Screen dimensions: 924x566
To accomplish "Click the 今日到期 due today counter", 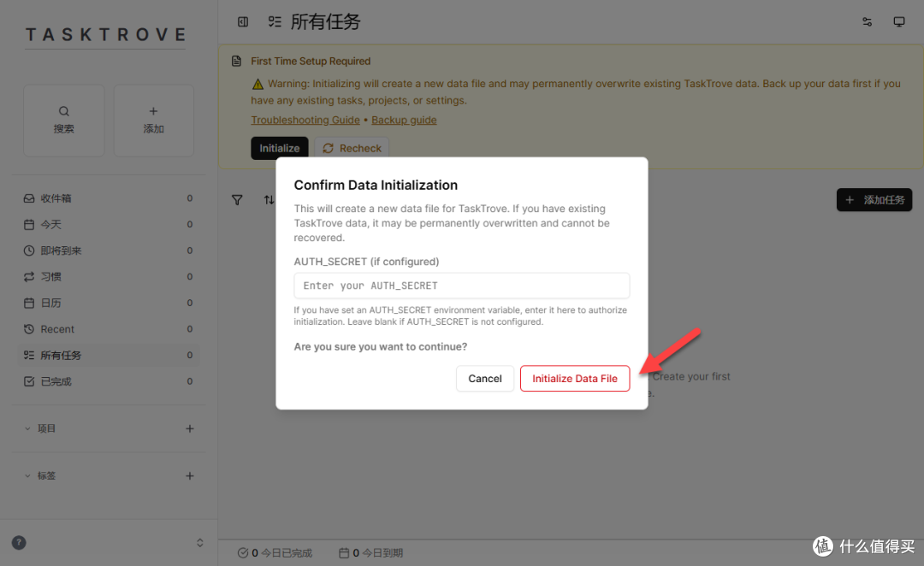I will [x=370, y=552].
